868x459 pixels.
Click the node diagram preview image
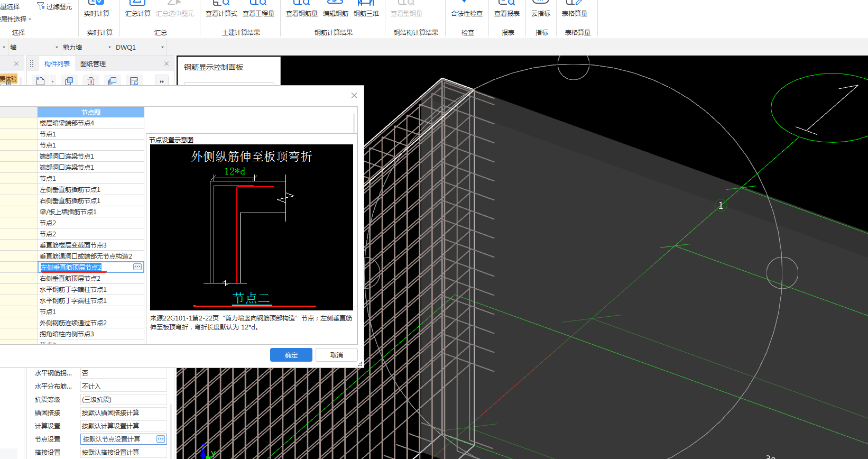[x=252, y=227]
